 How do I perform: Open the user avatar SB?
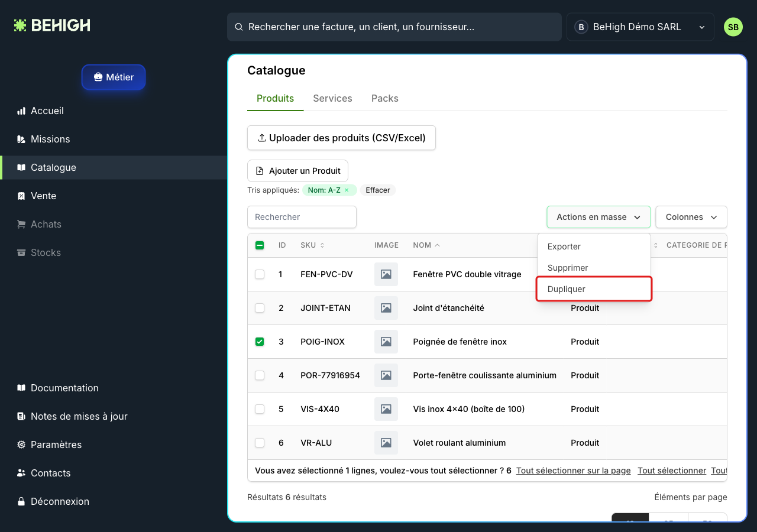733,27
